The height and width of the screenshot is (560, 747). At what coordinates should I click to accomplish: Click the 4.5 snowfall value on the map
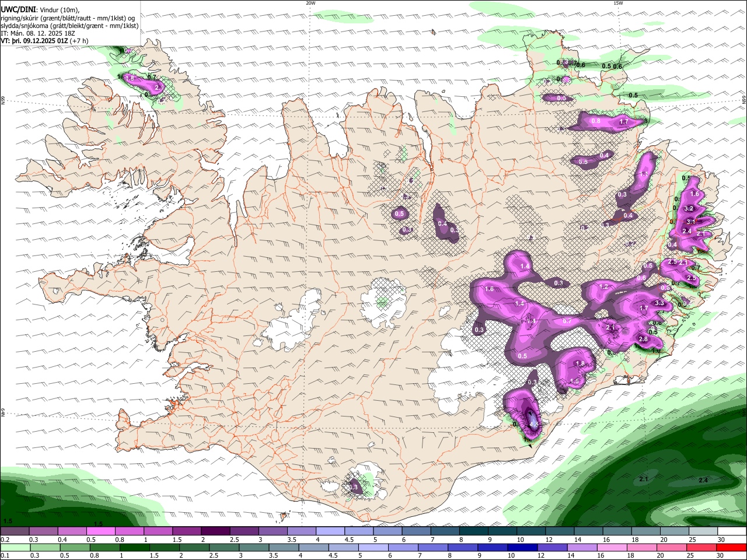[x=534, y=425]
